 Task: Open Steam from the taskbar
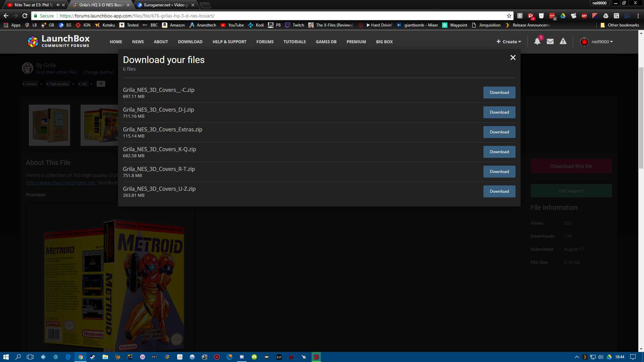[93, 357]
